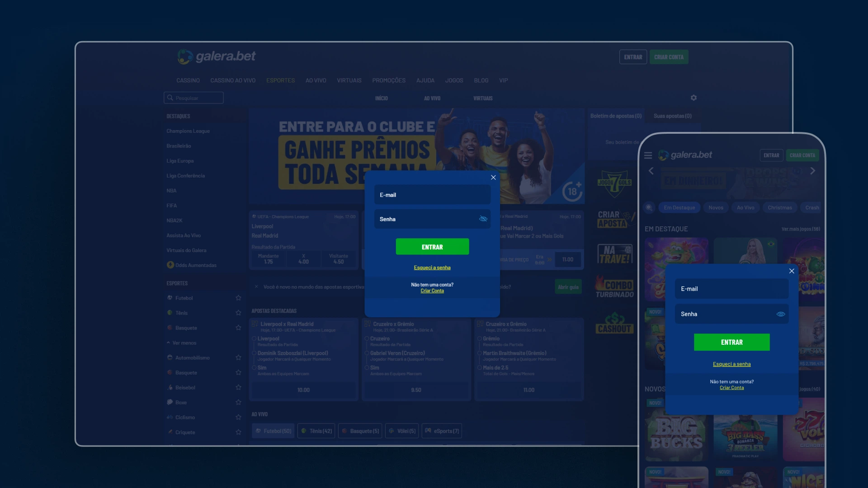
Task: Click E-mail input field desktop
Action: [432, 195]
